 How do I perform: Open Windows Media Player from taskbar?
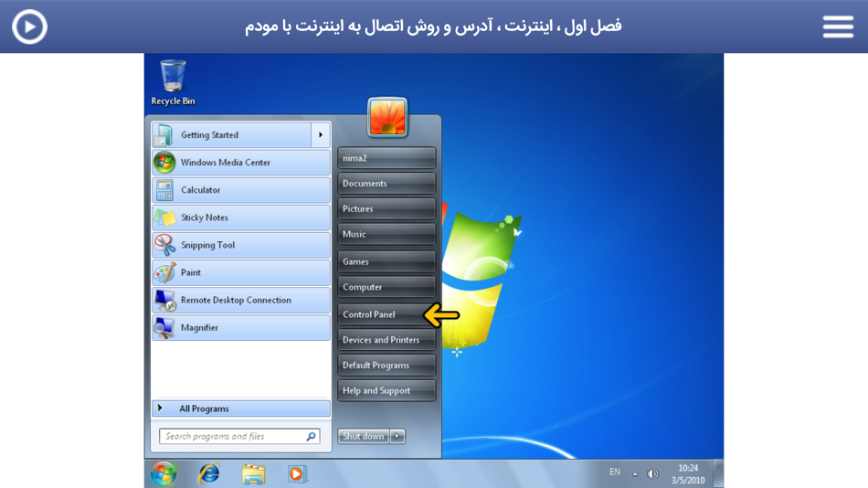click(297, 474)
